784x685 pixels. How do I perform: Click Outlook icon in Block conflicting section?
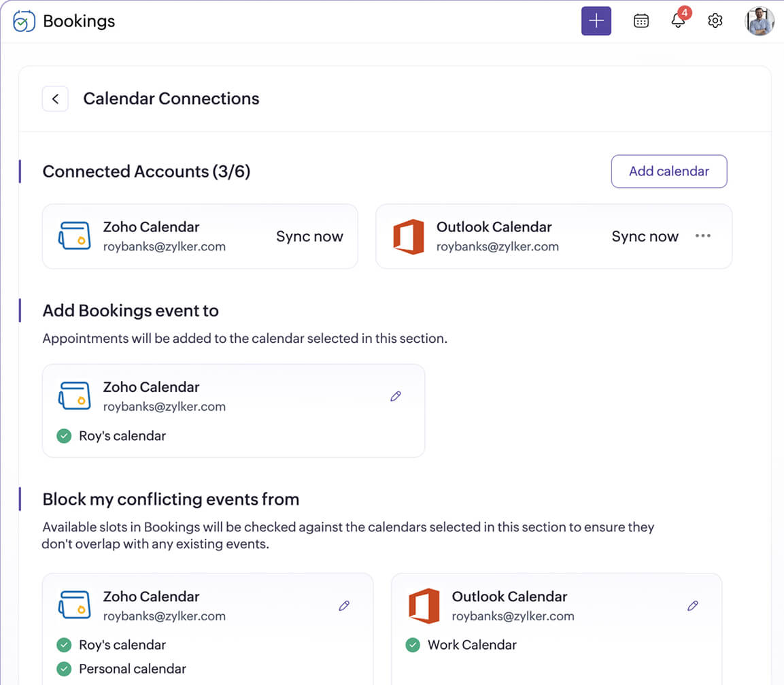424,605
